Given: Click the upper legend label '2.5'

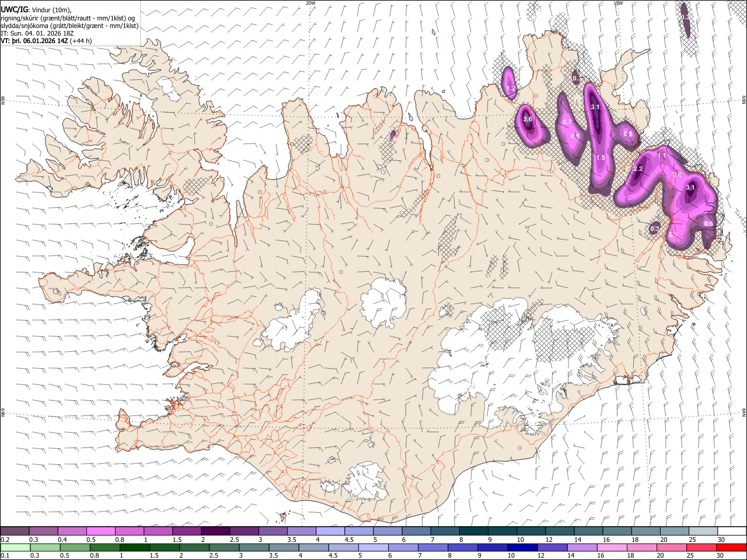Looking at the screenshot, I should (x=234, y=540).
